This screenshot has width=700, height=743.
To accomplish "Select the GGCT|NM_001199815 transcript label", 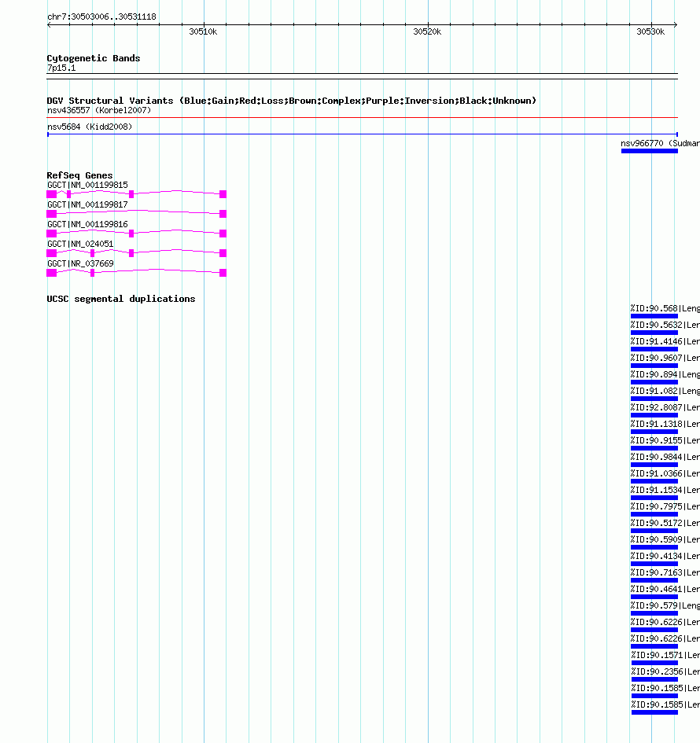I will 87,186.
